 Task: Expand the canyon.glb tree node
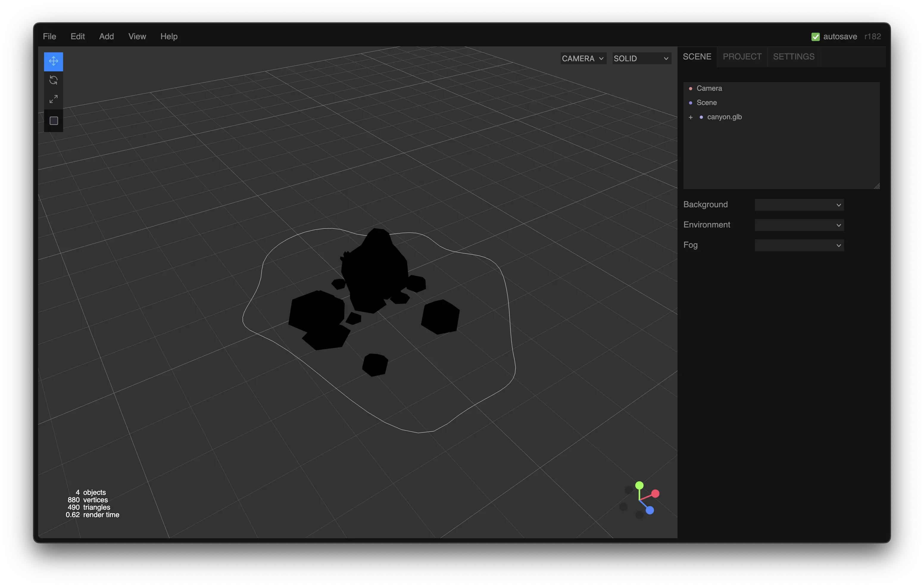coord(690,117)
